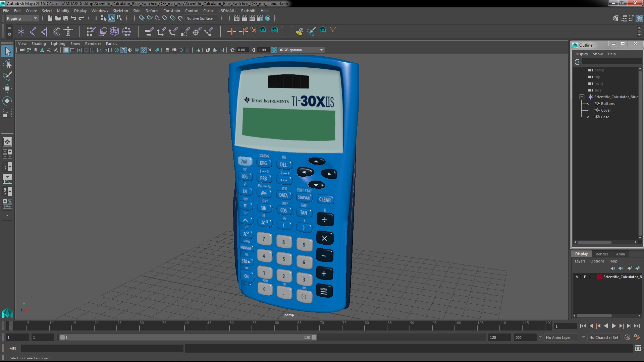This screenshot has height=362, width=644.
Task: Click the Save Scene disk icon
Action: [x=66, y=18]
